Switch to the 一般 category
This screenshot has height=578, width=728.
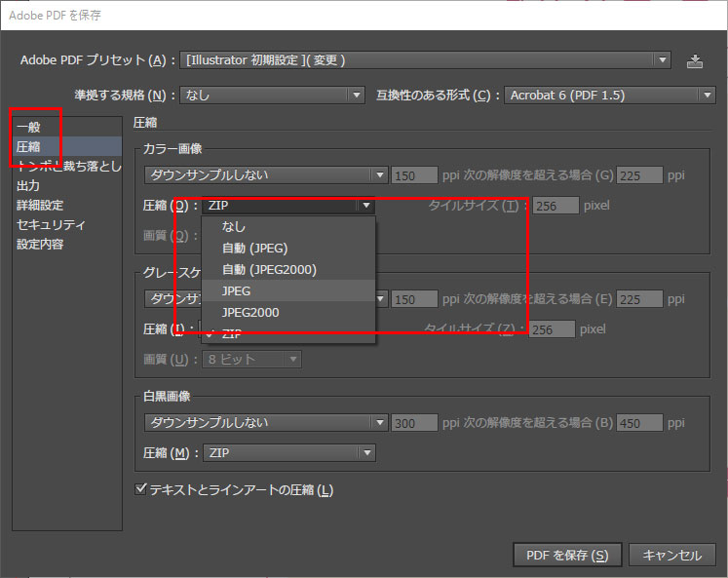coord(28,127)
